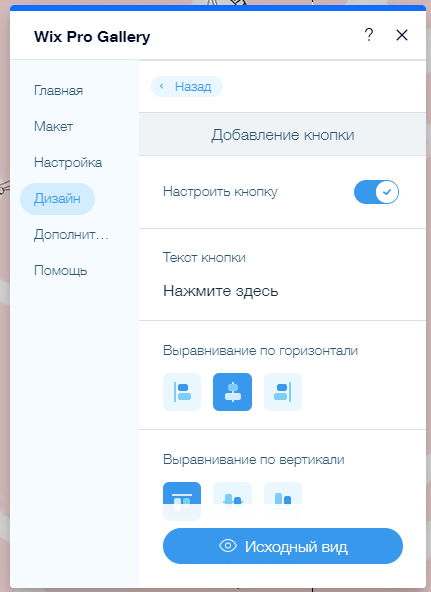
Task: Click the Добавление кнопки section header
Action: tap(282, 134)
